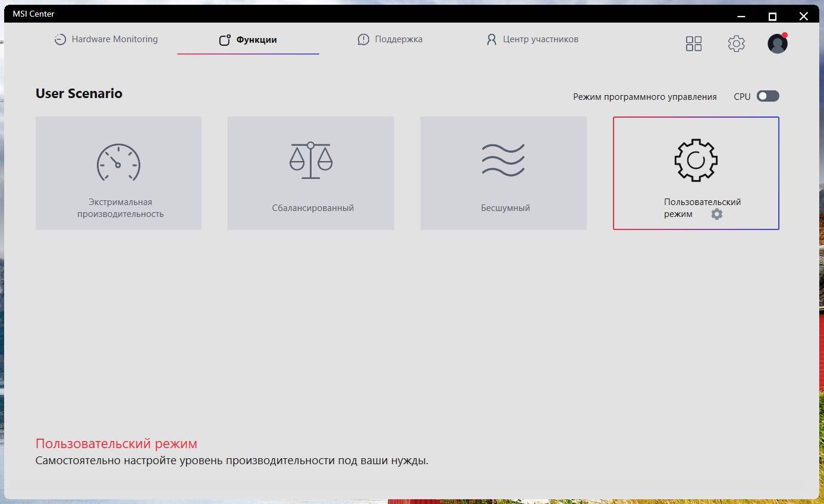Maximize the MSI Center window

772,16
